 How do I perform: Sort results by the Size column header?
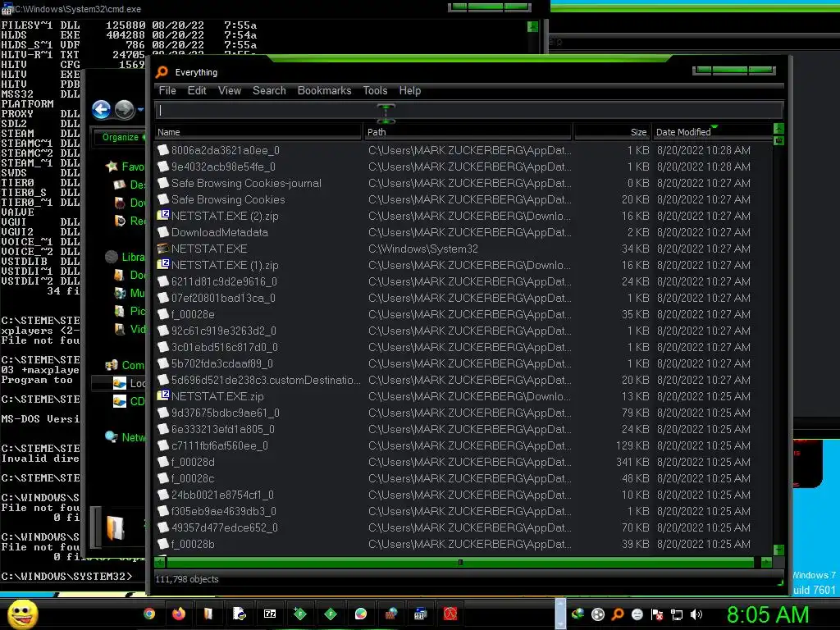pyautogui.click(x=611, y=132)
